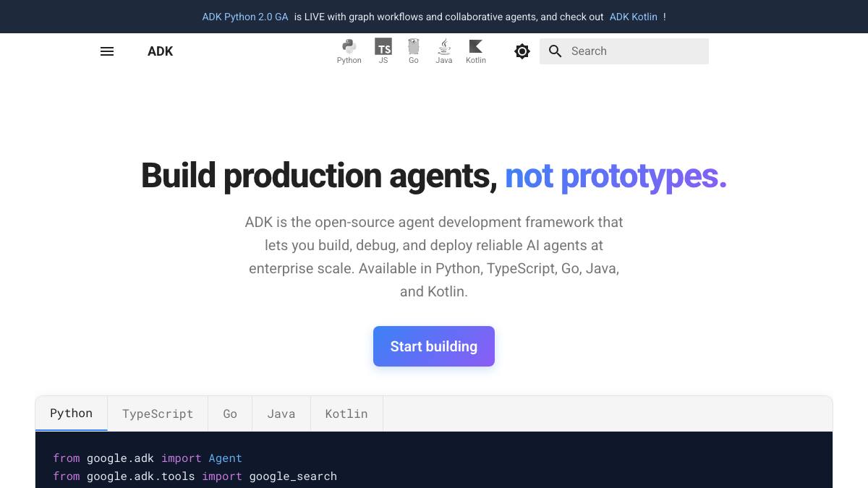Click the Kotlin icon in header
Viewport: 868px width, 488px height.
click(476, 51)
